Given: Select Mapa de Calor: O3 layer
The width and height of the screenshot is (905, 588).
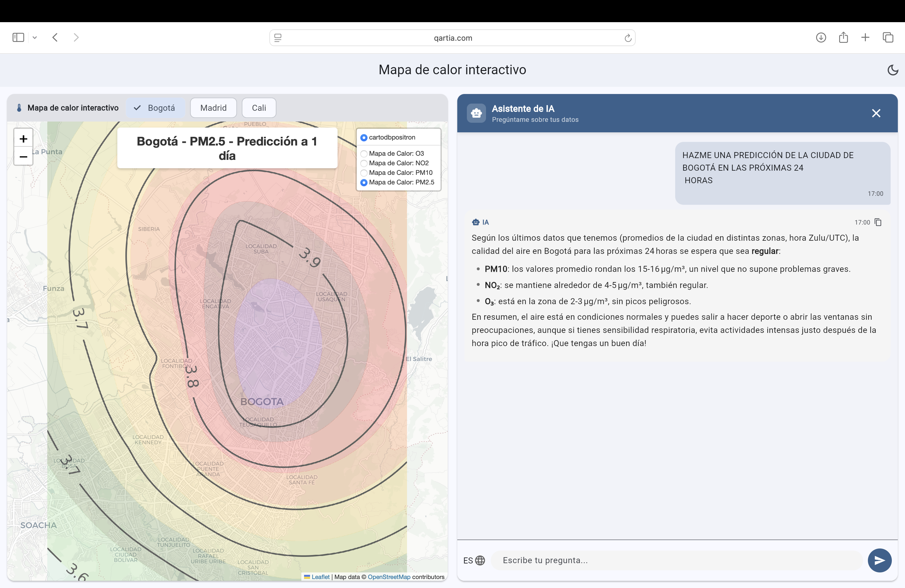Looking at the screenshot, I should click(392, 153).
